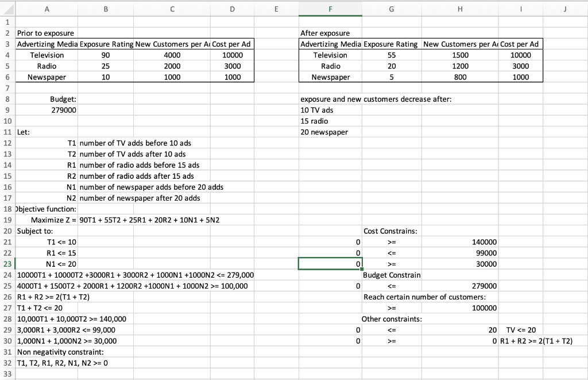The height and width of the screenshot is (380, 588).
Task: Click the fill handle of selected cell F23
Action: click(362, 268)
